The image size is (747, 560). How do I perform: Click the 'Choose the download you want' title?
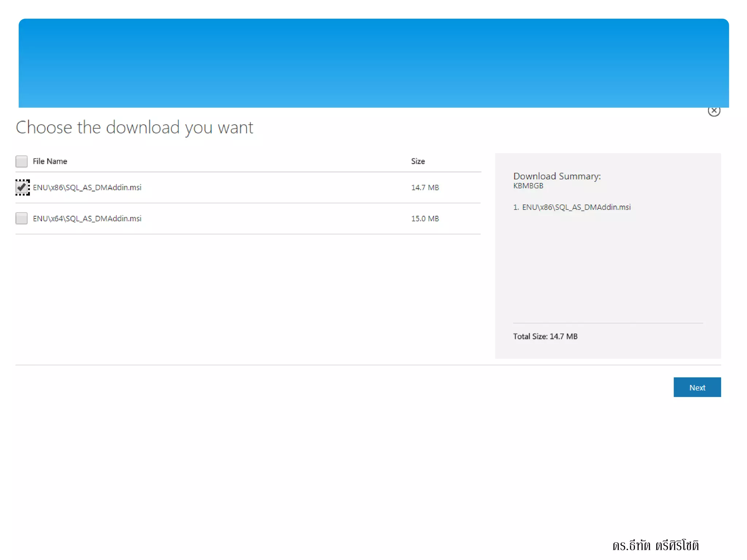134,128
